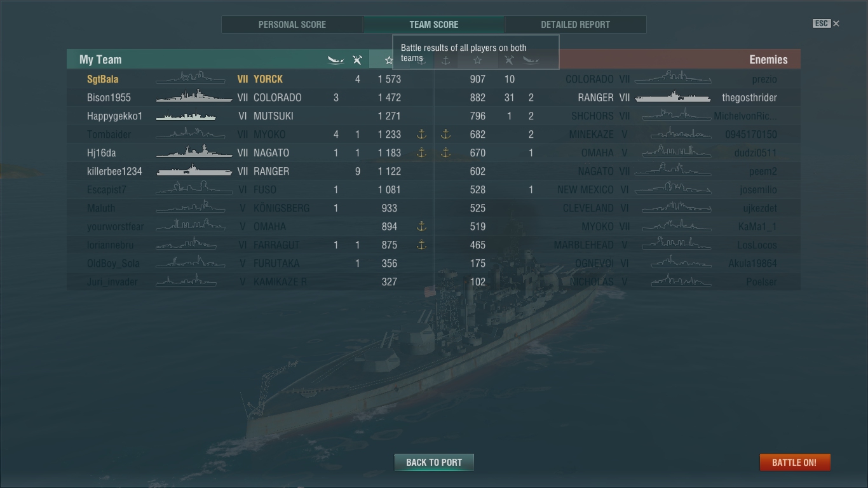The height and width of the screenshot is (488, 868).
Task: Close results with the ESC X button
Action: [827, 24]
